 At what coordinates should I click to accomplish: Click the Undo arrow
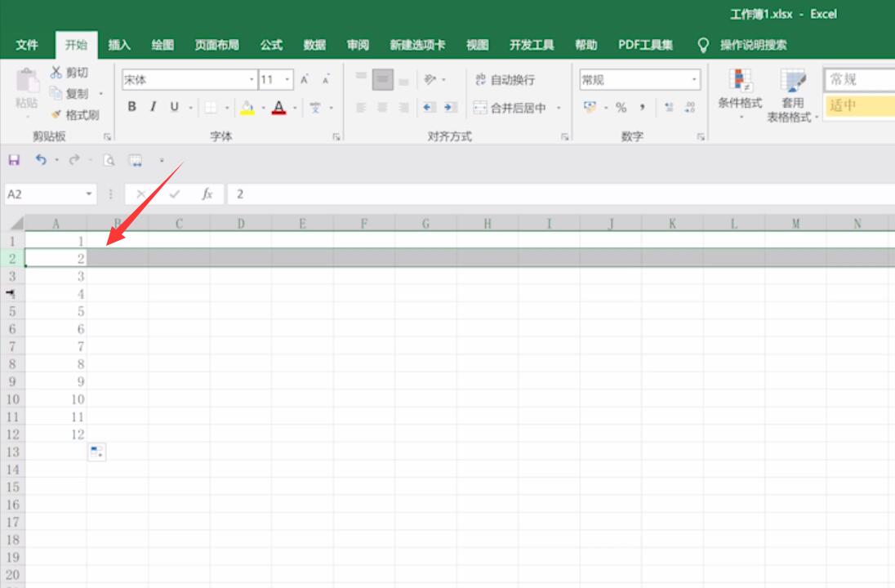(41, 160)
